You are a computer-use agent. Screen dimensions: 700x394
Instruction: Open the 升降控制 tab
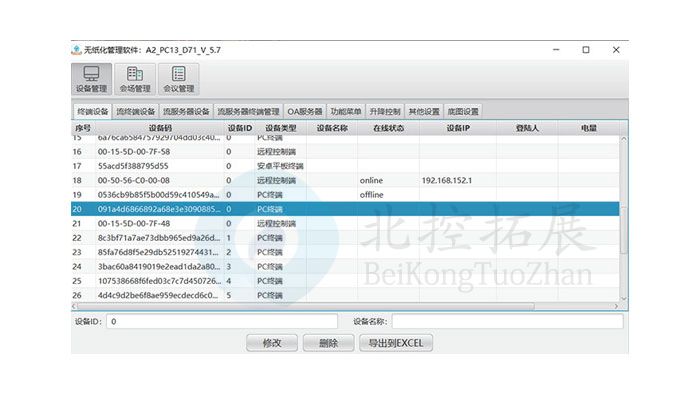(385, 112)
